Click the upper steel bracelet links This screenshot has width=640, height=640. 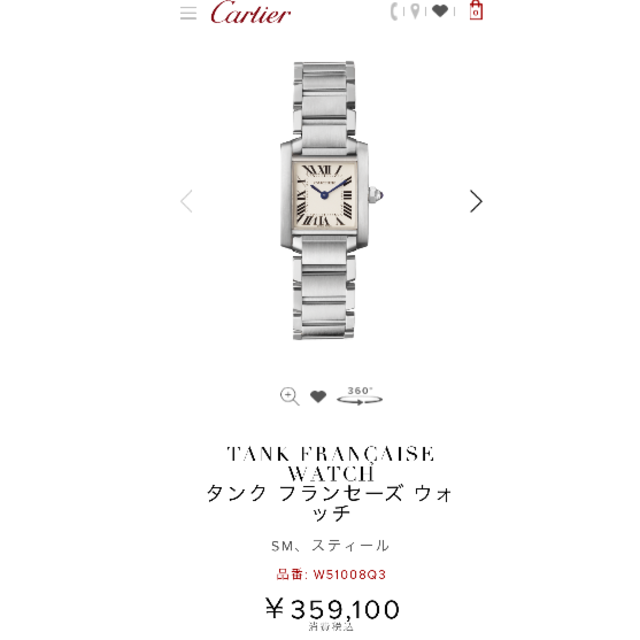coord(324,102)
